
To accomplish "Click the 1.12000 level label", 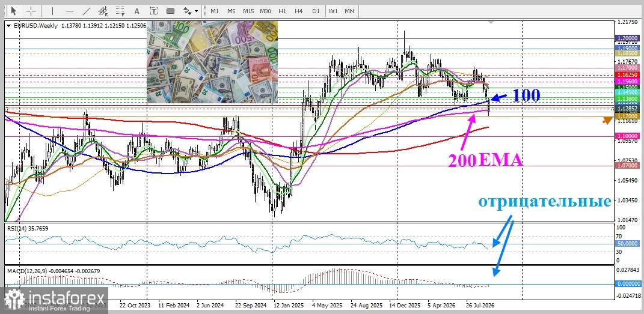I will tap(627, 116).
